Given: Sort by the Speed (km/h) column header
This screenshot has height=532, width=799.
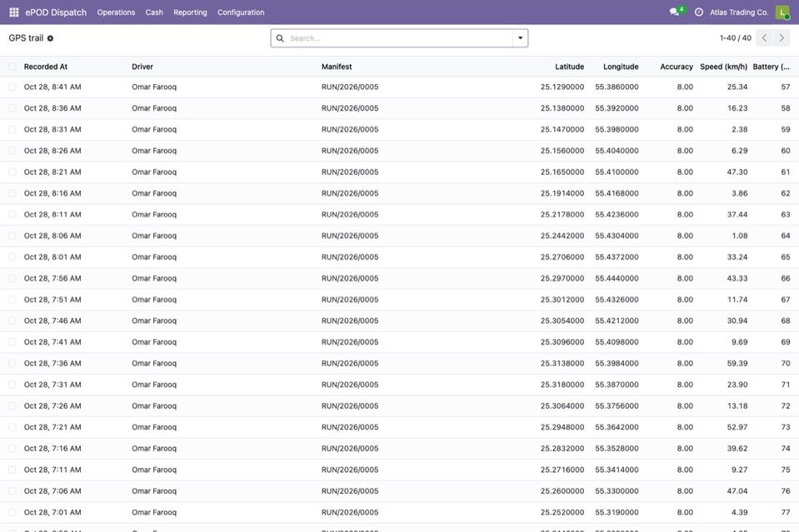Looking at the screenshot, I should pyautogui.click(x=723, y=67).
